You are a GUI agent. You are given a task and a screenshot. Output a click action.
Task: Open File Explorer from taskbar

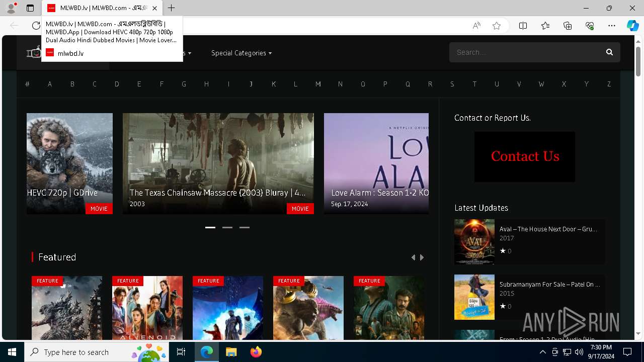click(231, 352)
